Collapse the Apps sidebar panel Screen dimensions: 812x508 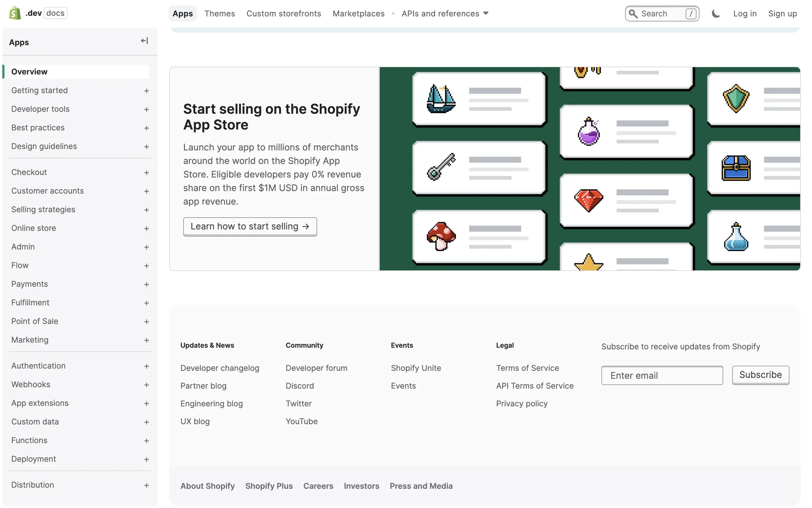click(144, 41)
